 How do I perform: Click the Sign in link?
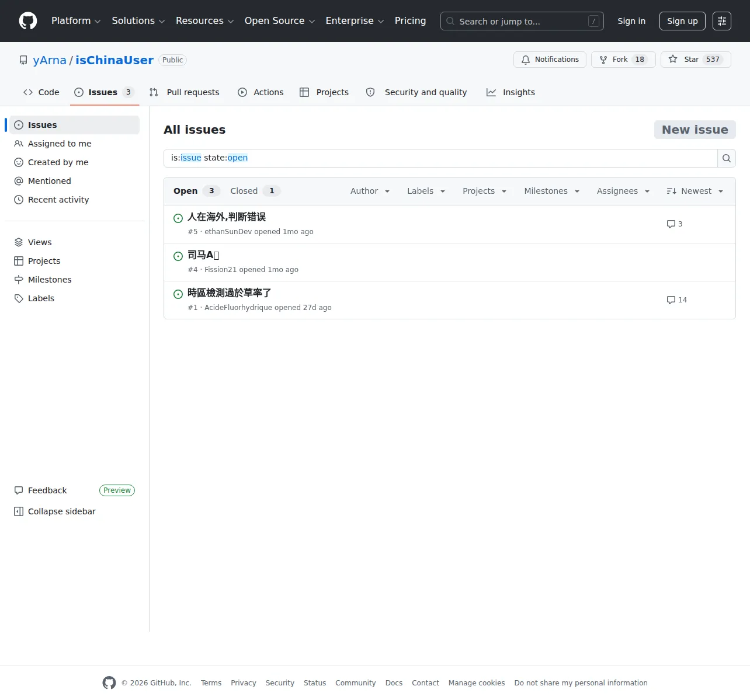[x=631, y=21]
